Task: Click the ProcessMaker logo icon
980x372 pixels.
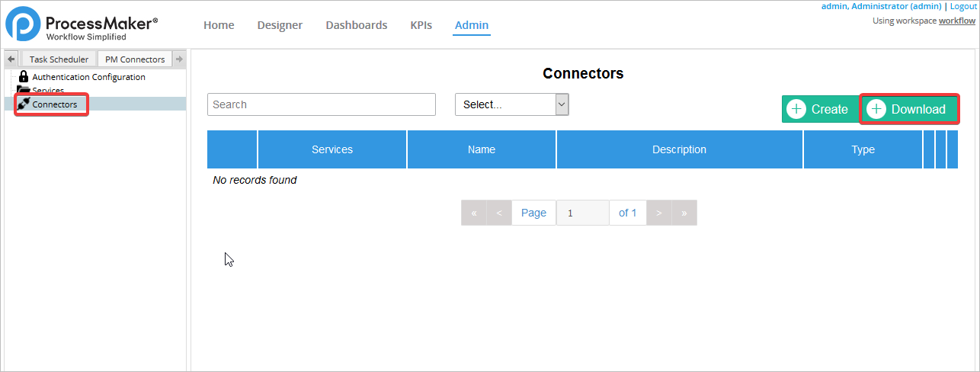Action: coord(23,24)
